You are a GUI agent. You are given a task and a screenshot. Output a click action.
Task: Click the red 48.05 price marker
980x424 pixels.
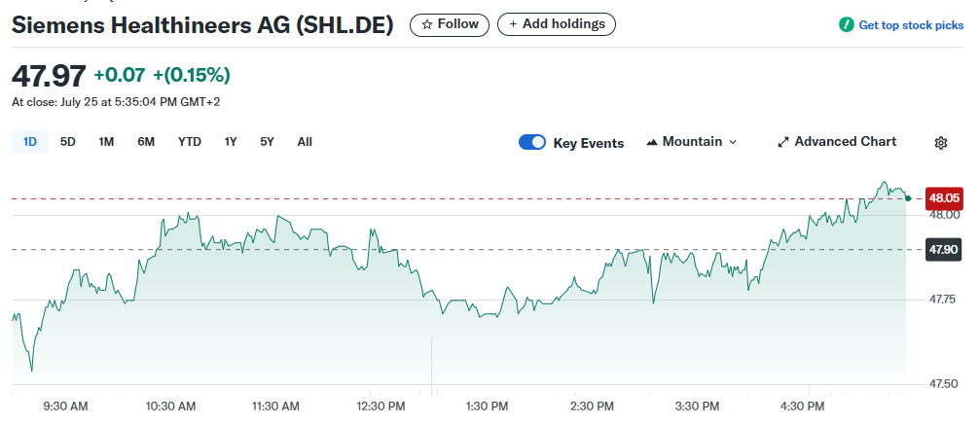tap(944, 198)
